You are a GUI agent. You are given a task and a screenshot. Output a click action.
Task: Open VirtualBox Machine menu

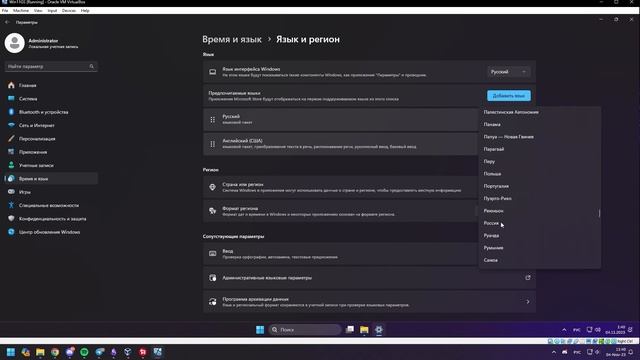(x=21, y=11)
